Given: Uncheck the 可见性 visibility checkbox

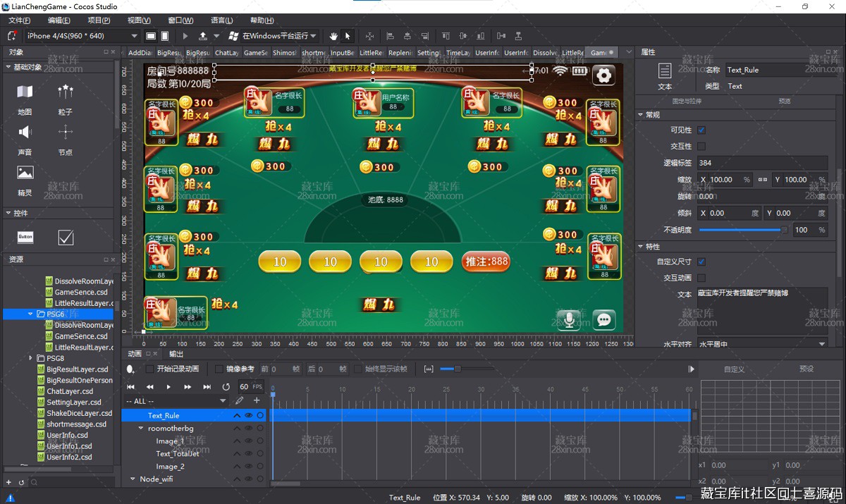Looking at the screenshot, I should pyautogui.click(x=701, y=130).
